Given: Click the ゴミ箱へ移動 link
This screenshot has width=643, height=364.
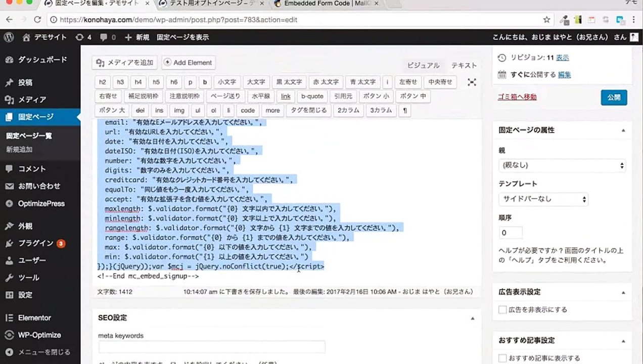Looking at the screenshot, I should pyautogui.click(x=517, y=97).
